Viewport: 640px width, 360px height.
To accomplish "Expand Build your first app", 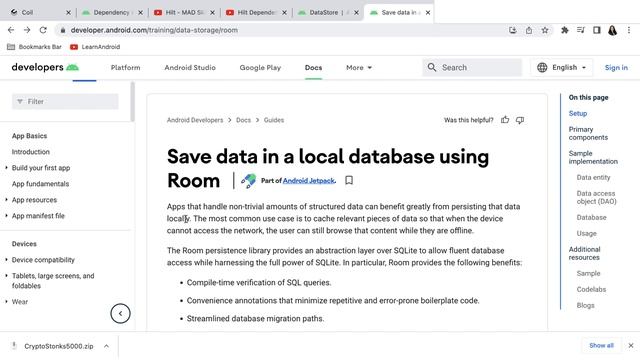I will 6,168.
